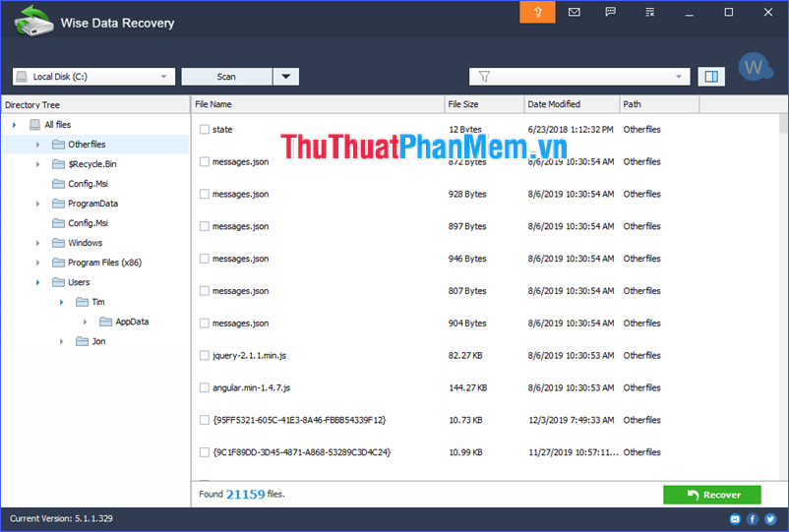Expand the ProgramData tree node
This screenshot has width=789, height=532.
37,204
